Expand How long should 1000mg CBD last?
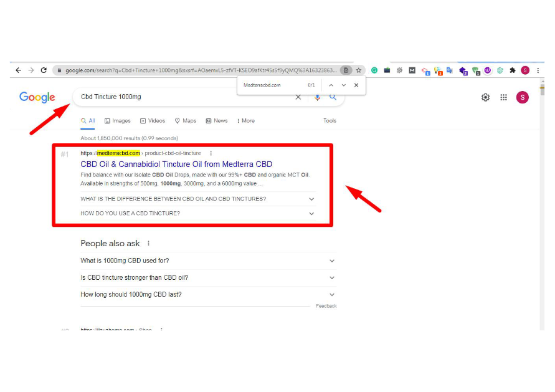555x392 pixels. [x=208, y=295]
